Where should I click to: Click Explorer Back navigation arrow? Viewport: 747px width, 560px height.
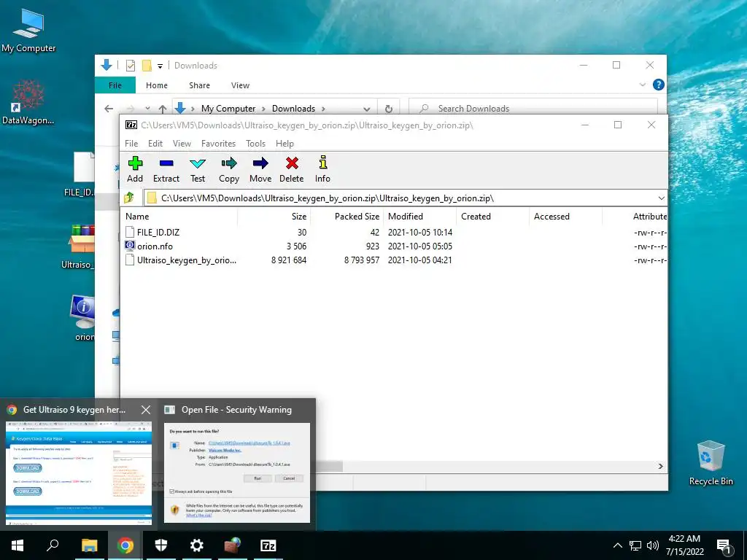(109, 109)
